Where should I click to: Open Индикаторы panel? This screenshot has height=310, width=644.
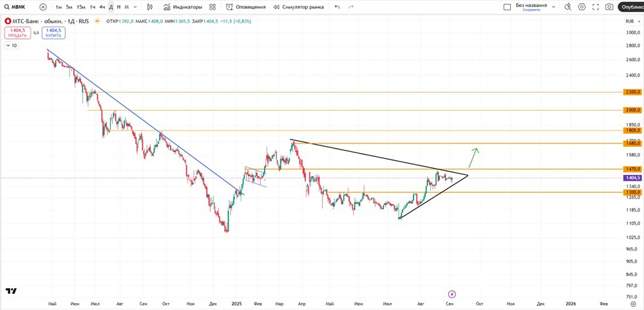tap(183, 7)
